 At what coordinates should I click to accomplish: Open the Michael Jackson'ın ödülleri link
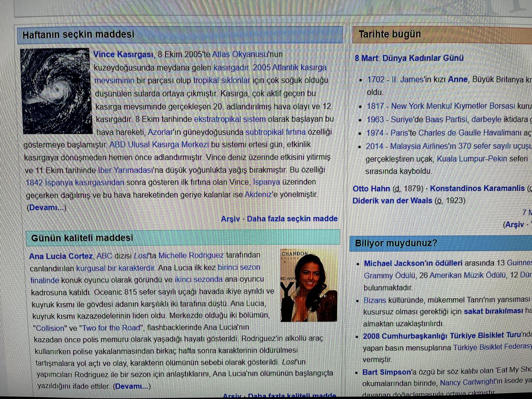coord(413,263)
